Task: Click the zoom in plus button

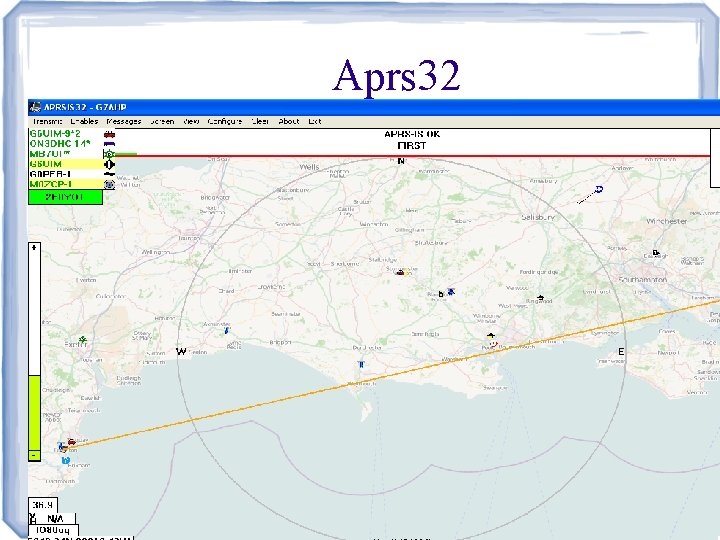Action: pos(34,248)
